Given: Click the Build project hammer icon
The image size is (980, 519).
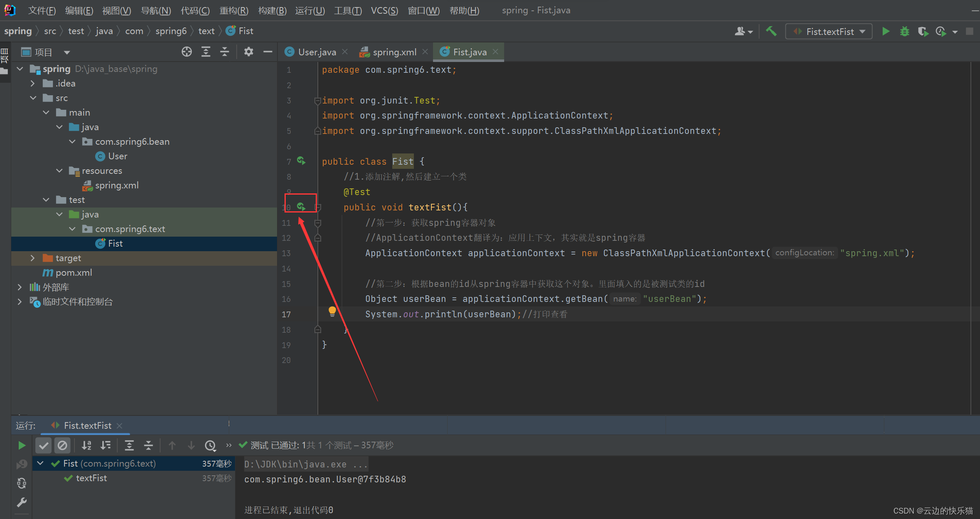Looking at the screenshot, I should 771,32.
